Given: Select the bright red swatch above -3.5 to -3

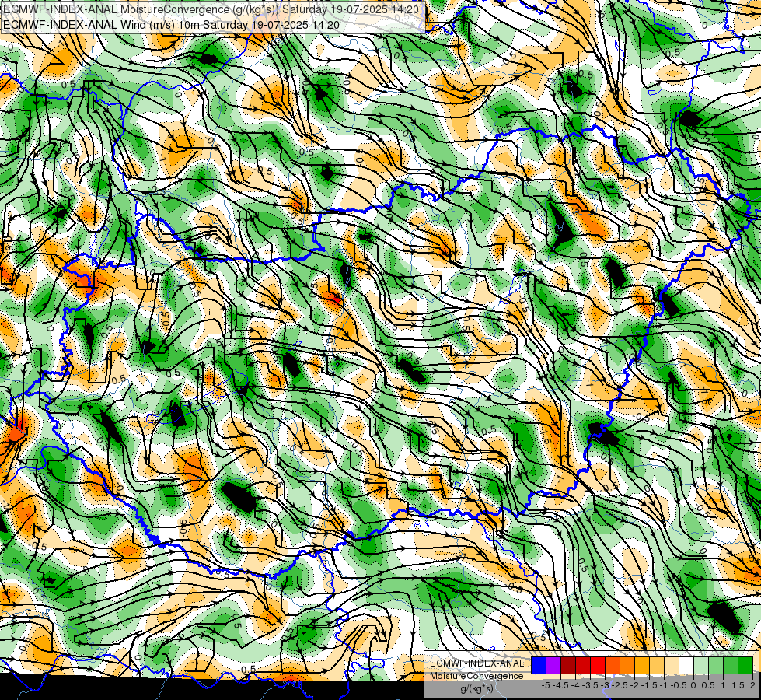Looking at the screenshot, I should pyautogui.click(x=598, y=665).
